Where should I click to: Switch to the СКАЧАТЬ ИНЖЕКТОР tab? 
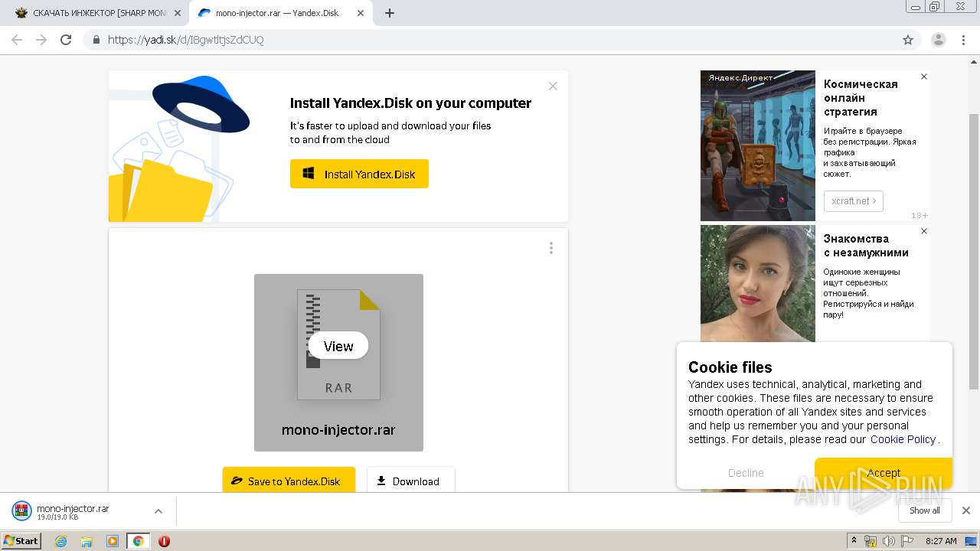pos(100,13)
